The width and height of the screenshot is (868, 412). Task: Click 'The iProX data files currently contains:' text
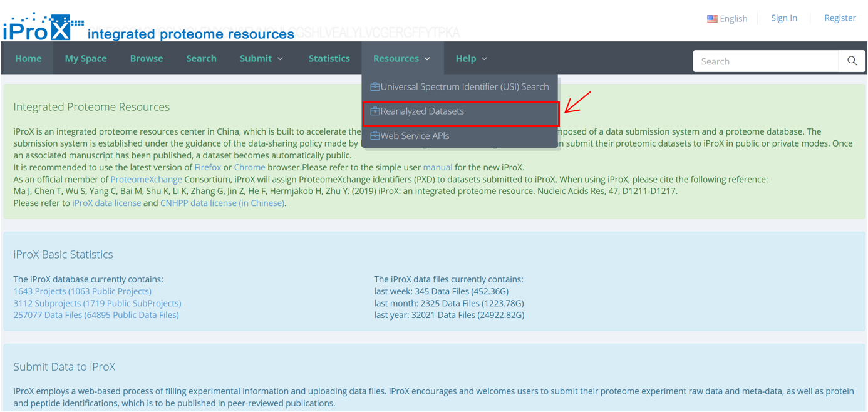[448, 279]
